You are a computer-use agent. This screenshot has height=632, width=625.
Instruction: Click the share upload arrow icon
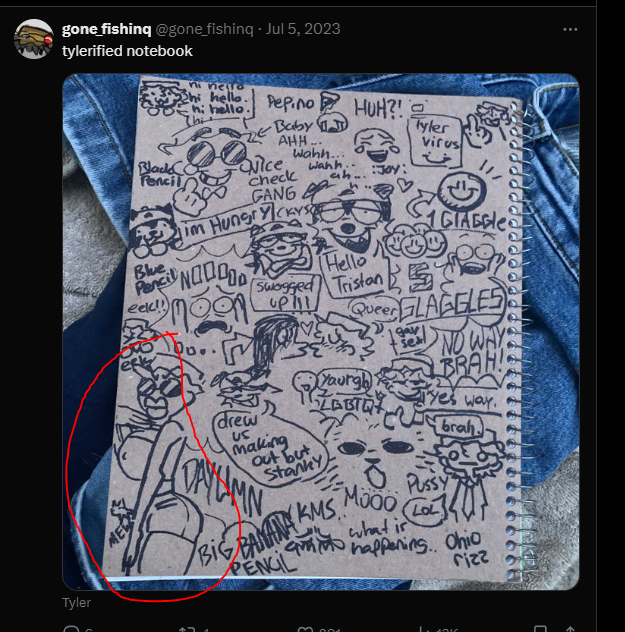(570, 629)
